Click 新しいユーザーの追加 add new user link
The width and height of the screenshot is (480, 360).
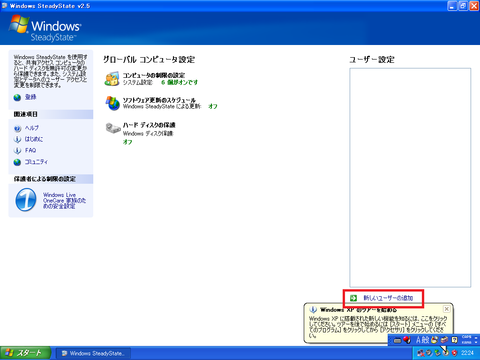point(388,298)
